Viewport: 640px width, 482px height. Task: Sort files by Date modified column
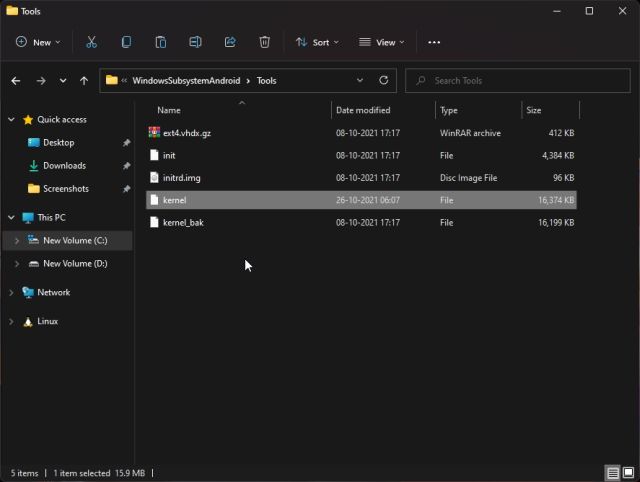coord(363,110)
